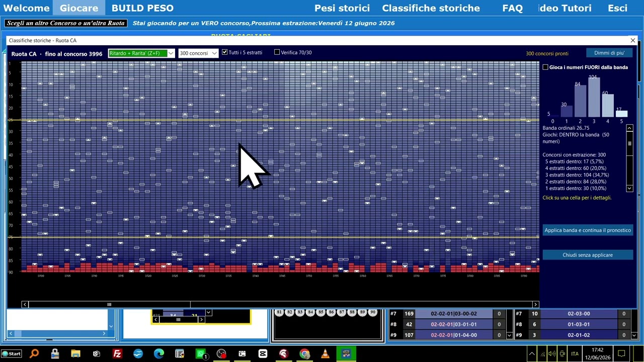
Task: Launch FileZilla from the taskbar
Action: click(x=117, y=353)
